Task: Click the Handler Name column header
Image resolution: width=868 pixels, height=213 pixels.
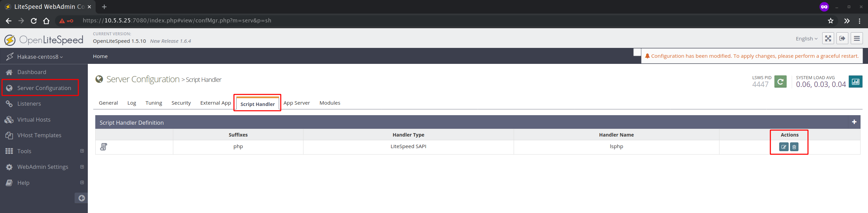Action: tap(616, 135)
